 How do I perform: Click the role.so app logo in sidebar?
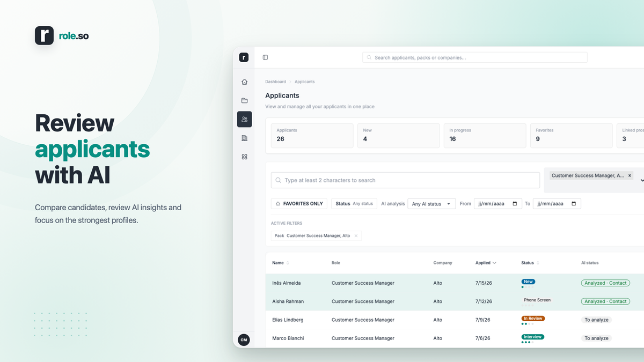(244, 57)
